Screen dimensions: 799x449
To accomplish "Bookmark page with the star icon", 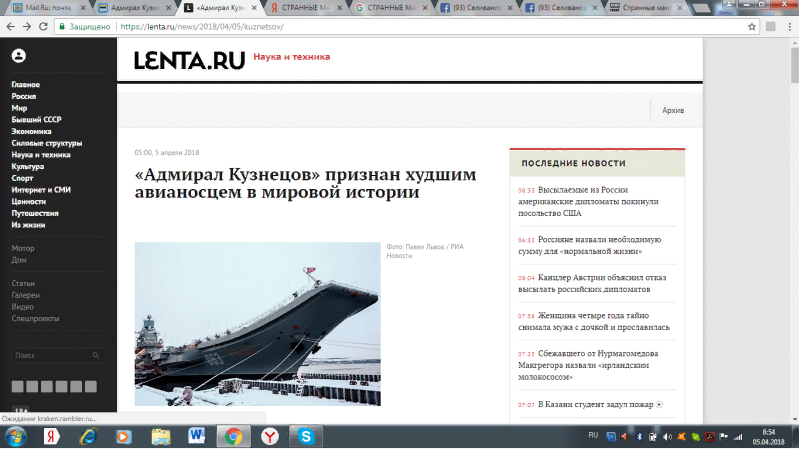I will (751, 27).
